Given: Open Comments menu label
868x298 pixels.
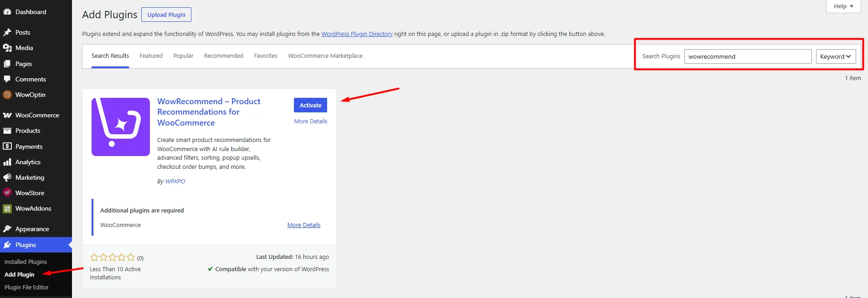Looking at the screenshot, I should click(x=31, y=79).
